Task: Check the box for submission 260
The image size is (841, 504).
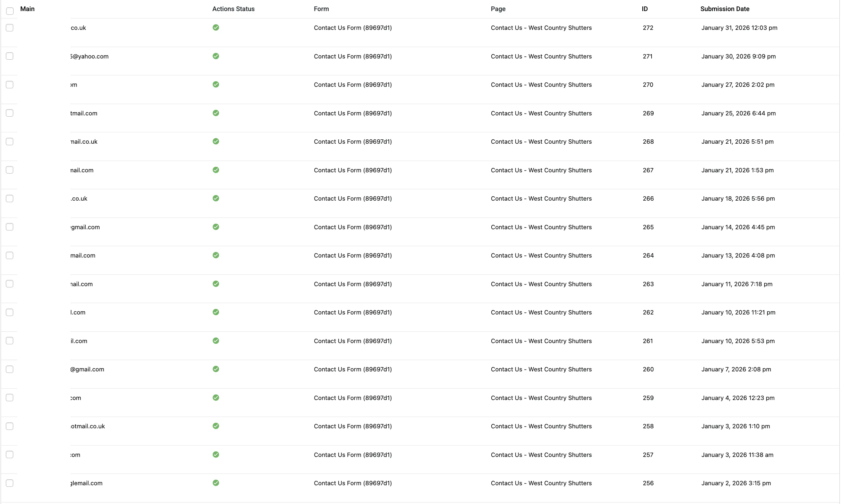Action: click(10, 369)
